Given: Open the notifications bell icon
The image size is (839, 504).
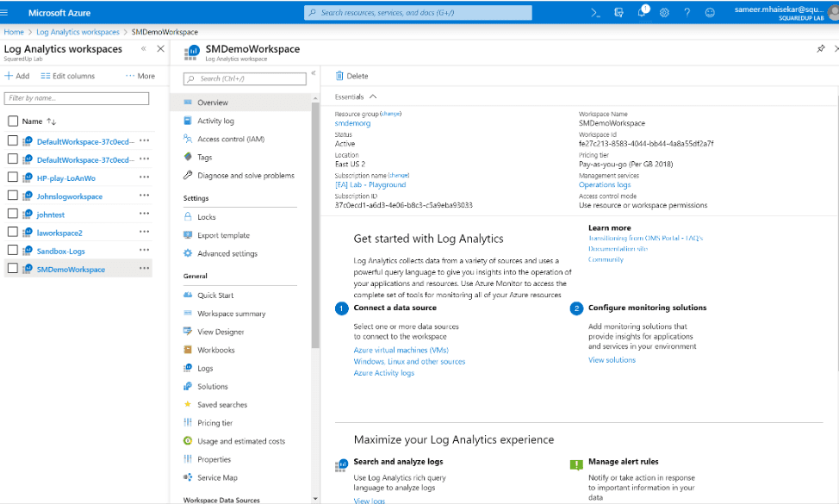Looking at the screenshot, I should pos(642,13).
